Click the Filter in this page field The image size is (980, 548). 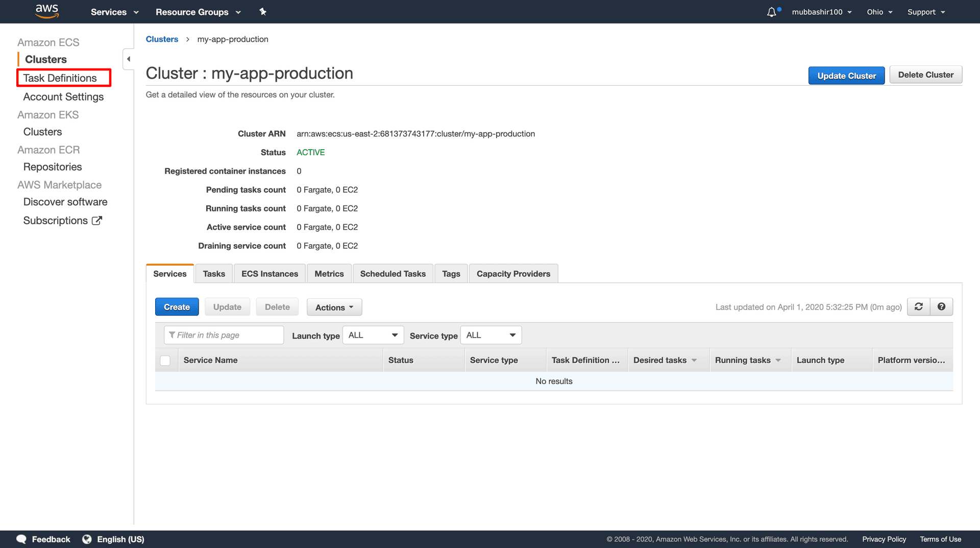coord(224,335)
